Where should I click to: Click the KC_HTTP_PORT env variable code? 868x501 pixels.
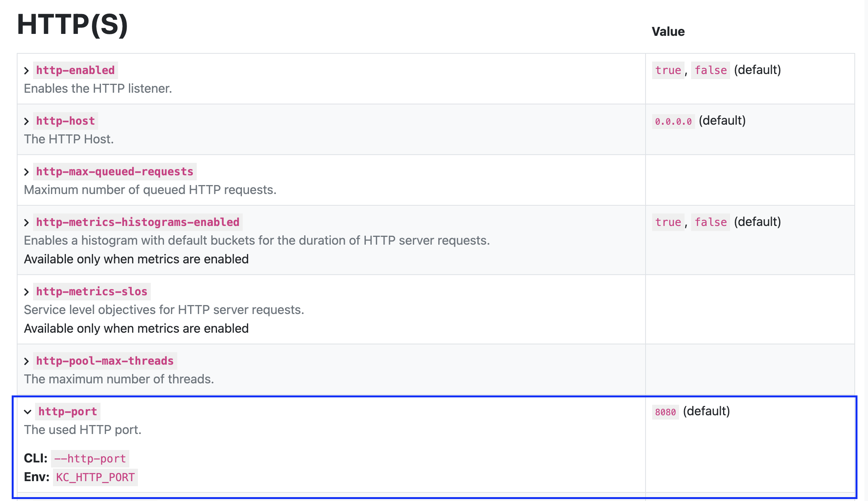[x=95, y=477]
